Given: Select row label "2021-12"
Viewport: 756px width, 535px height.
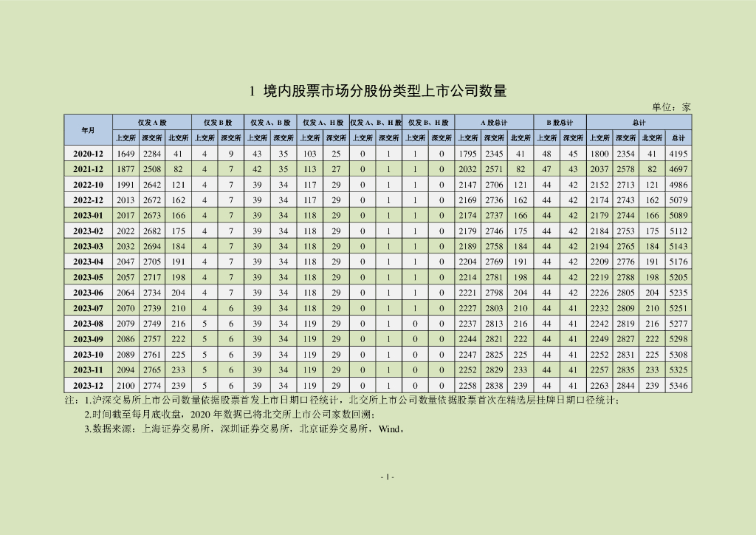Looking at the screenshot, I should 89,169.
